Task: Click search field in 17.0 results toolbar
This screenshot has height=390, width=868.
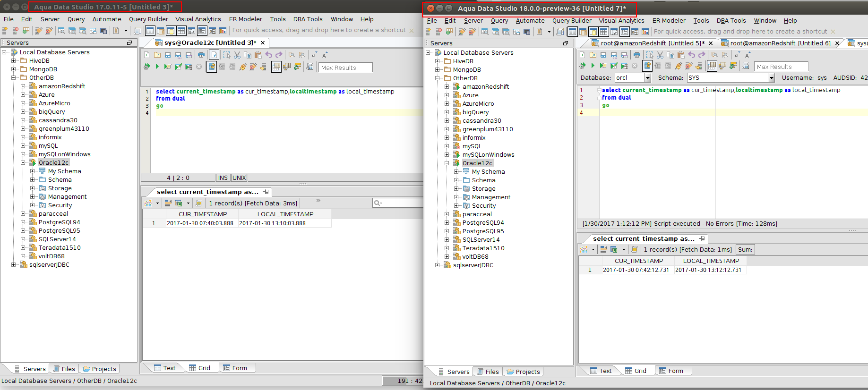Action: click(x=398, y=203)
